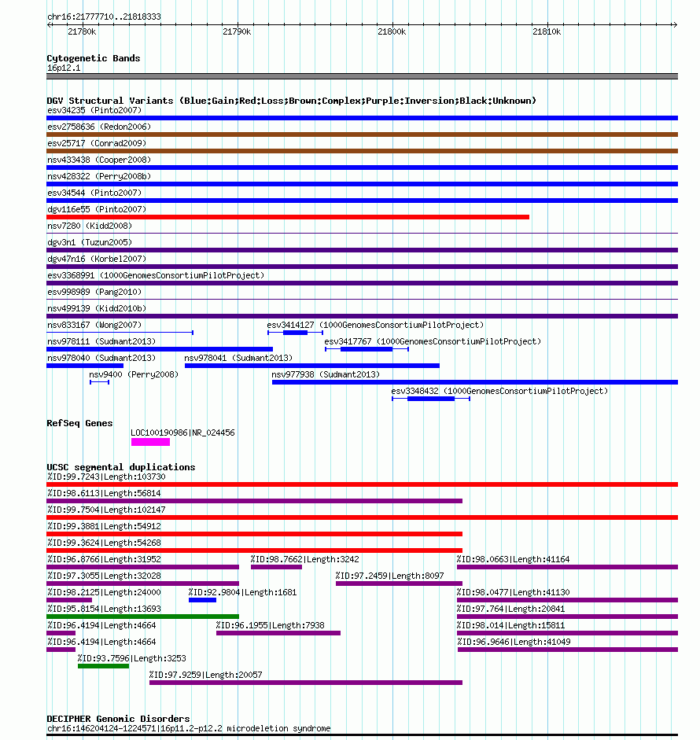Click duplication %ID:98.0477|Length:41130 label
Image resolution: width=700 pixels, height=740 pixels.
[513, 592]
